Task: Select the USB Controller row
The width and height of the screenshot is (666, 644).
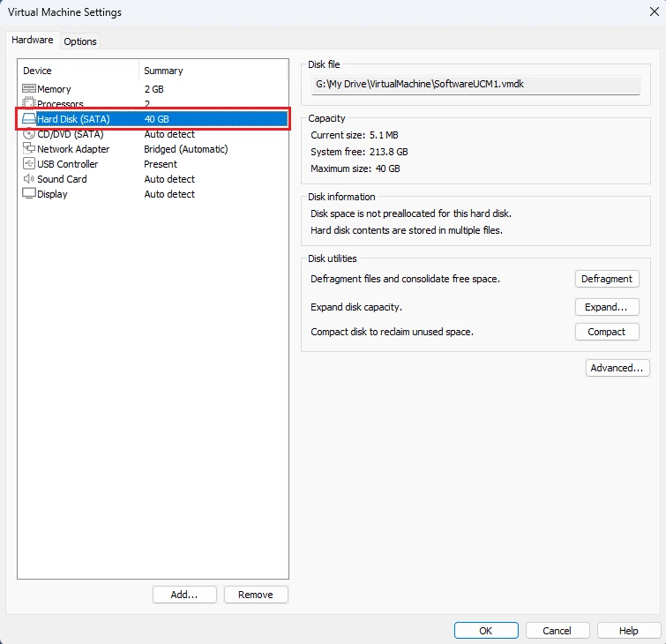Action: coord(153,164)
